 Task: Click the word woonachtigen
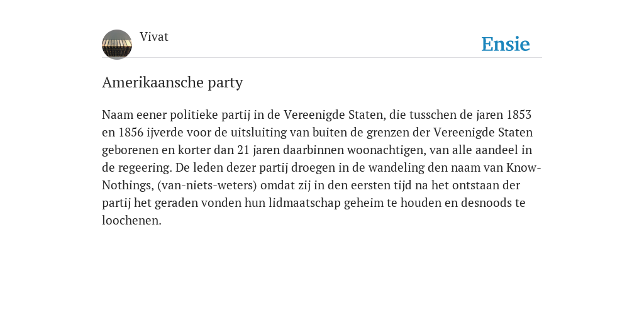point(386,150)
